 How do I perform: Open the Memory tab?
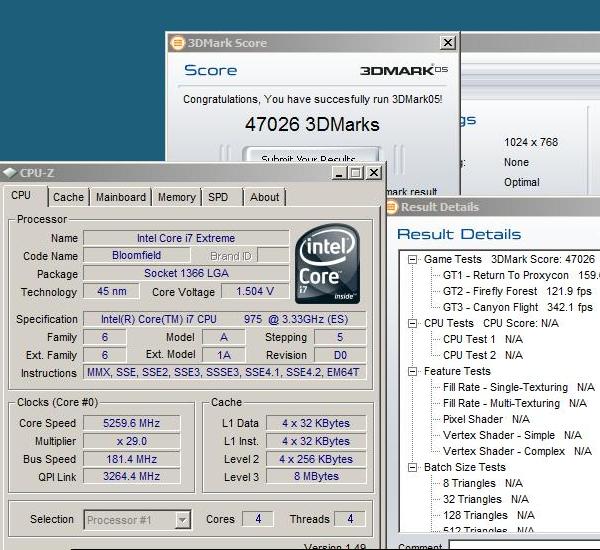pyautogui.click(x=177, y=197)
